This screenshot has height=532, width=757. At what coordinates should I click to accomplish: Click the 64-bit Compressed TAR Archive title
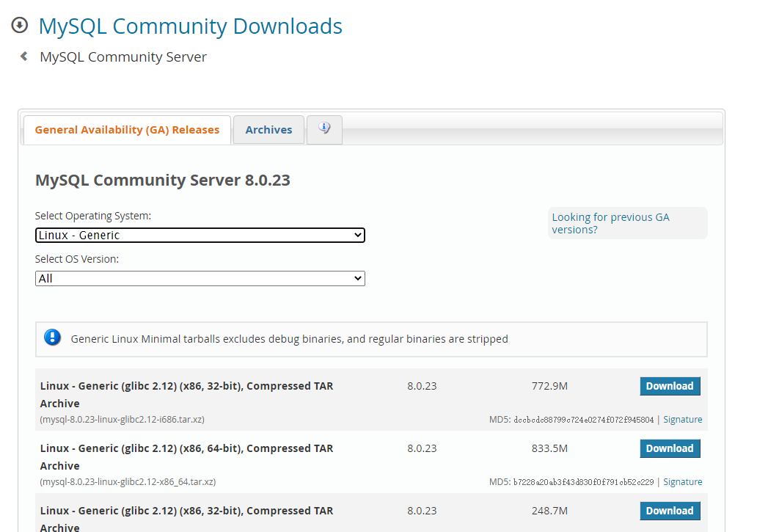tap(186, 457)
